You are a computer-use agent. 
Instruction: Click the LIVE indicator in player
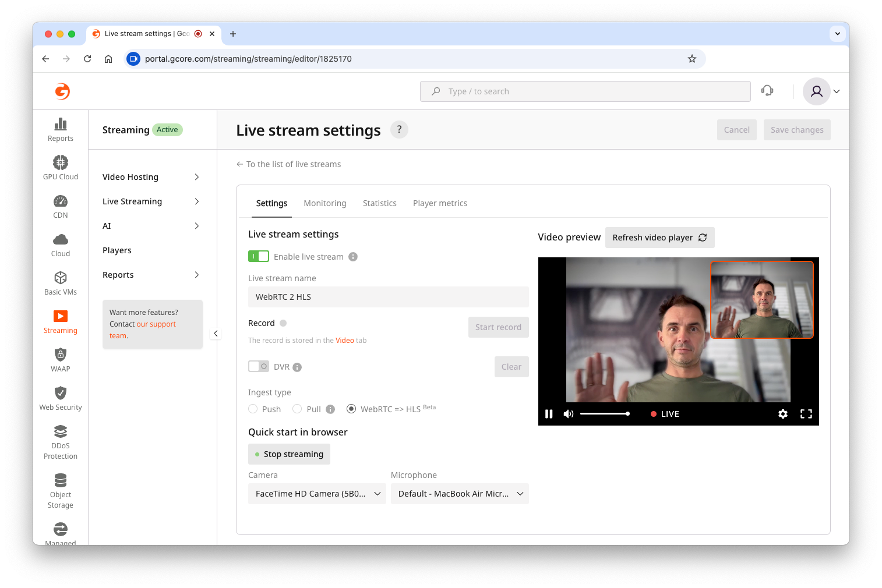pos(665,414)
